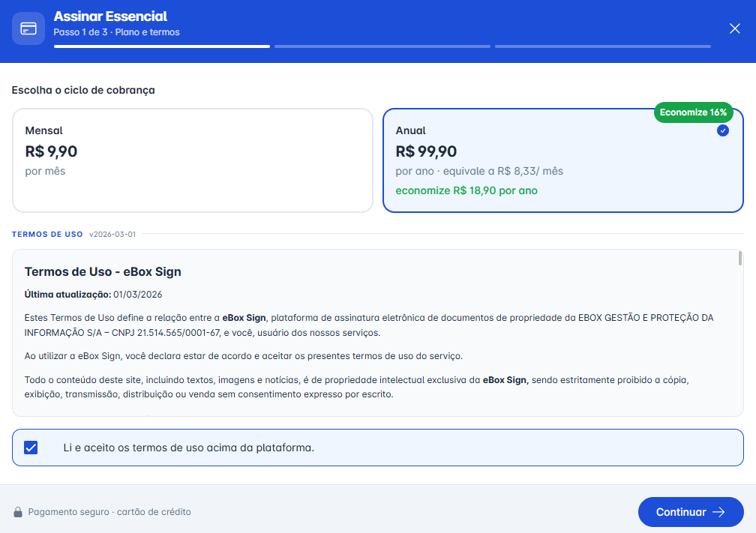Click the 'R$ 99,90' annual price

426,151
